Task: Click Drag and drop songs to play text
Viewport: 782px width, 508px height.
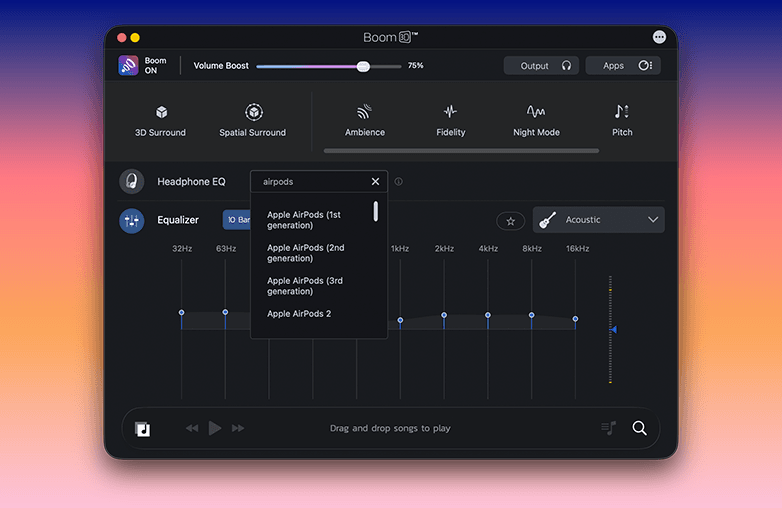Action: (x=390, y=428)
